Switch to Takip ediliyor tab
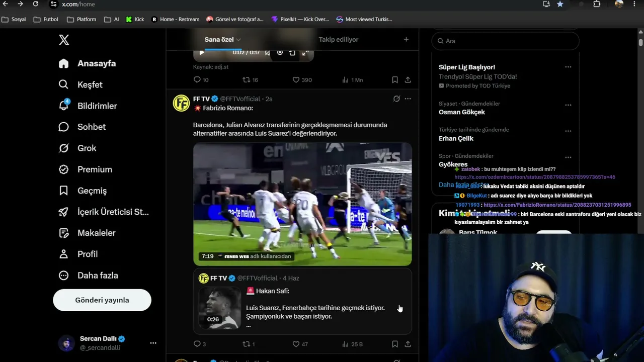The width and height of the screenshot is (644, 362). (339, 40)
